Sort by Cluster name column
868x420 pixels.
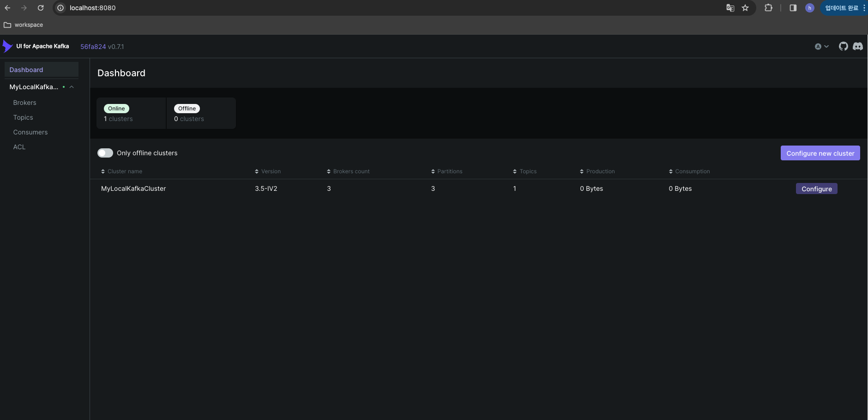(x=122, y=171)
